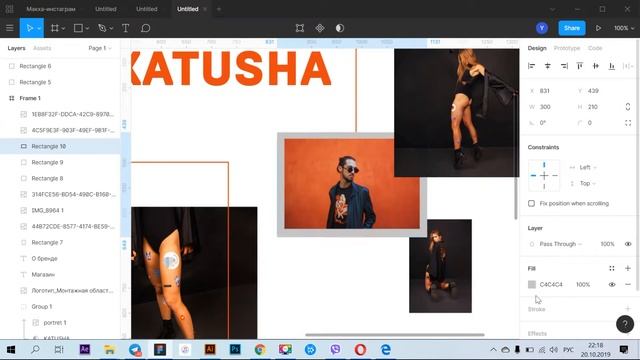
Task: Select the Pen tool
Action: pyautogui.click(x=102, y=28)
